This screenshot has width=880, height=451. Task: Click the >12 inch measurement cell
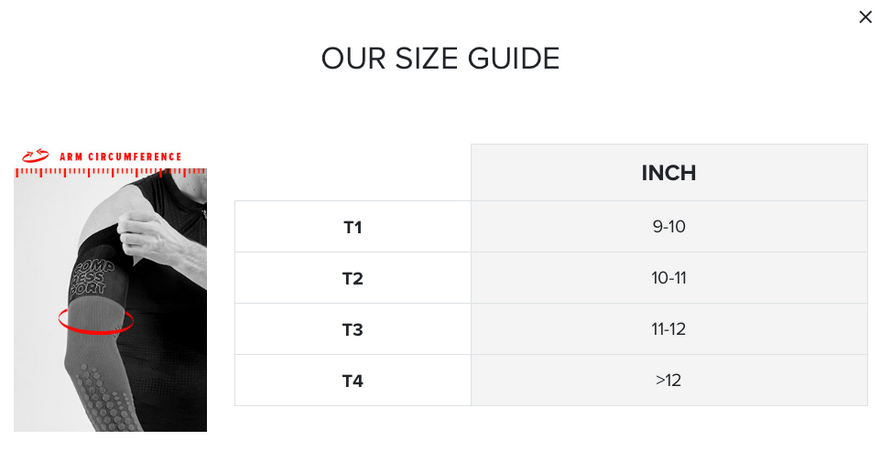(669, 380)
